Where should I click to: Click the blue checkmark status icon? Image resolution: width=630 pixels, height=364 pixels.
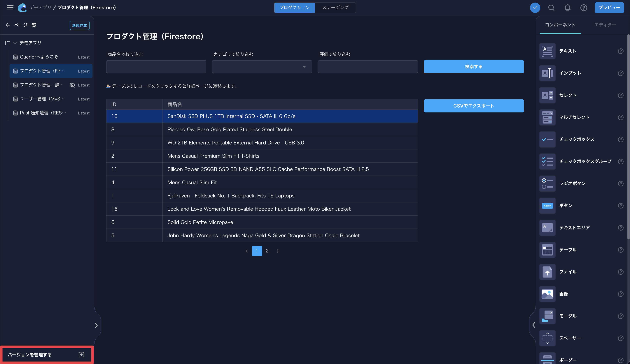[x=535, y=8]
